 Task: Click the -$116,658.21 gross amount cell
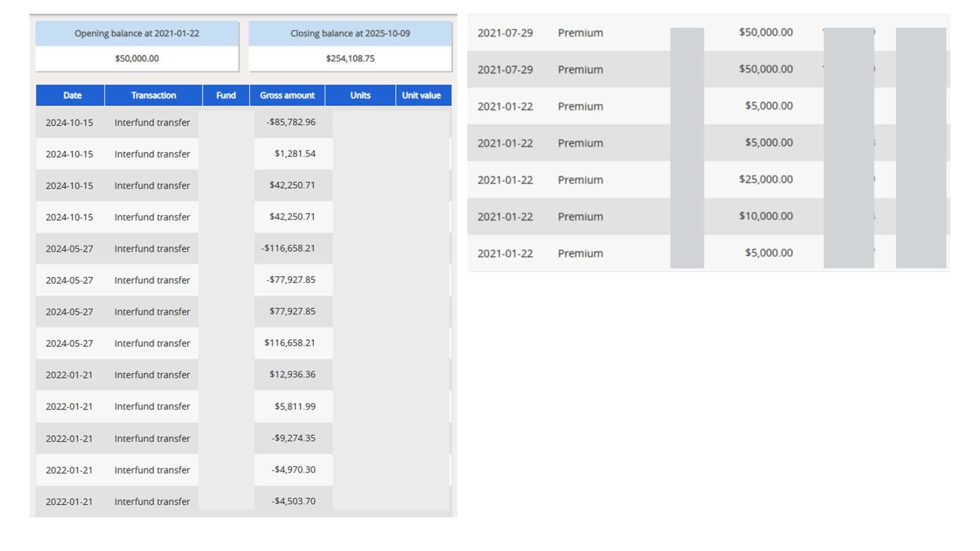coord(288,248)
